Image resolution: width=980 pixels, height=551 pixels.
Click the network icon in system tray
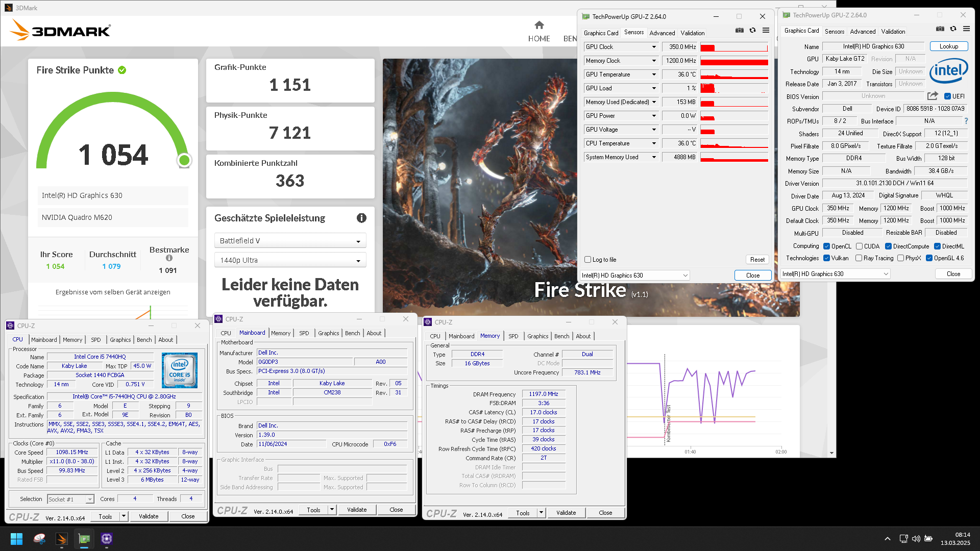(x=903, y=539)
